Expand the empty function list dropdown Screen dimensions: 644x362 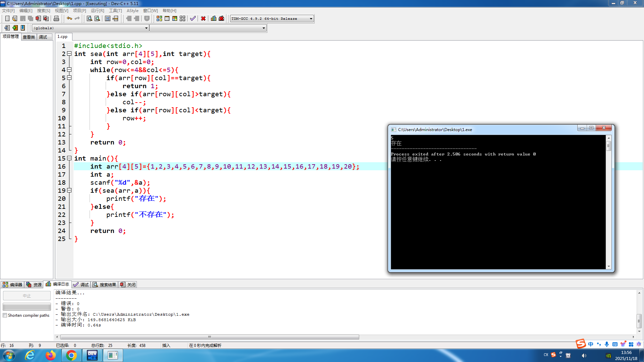[x=264, y=28]
